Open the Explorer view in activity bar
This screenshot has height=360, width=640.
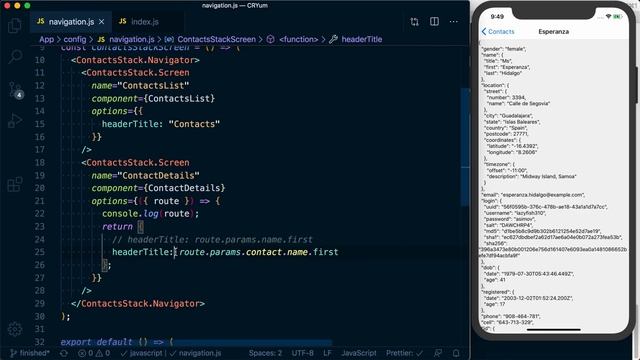(x=15, y=26)
